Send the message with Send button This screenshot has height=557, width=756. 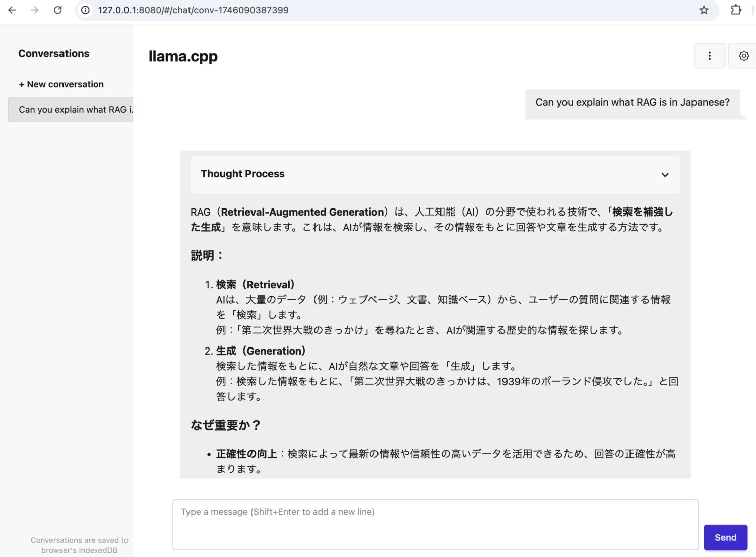pyautogui.click(x=725, y=537)
